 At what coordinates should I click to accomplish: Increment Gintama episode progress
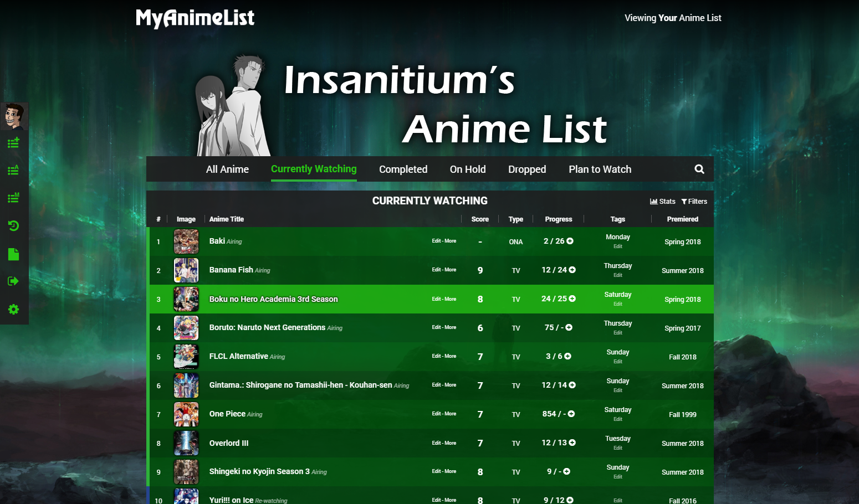pyautogui.click(x=572, y=385)
